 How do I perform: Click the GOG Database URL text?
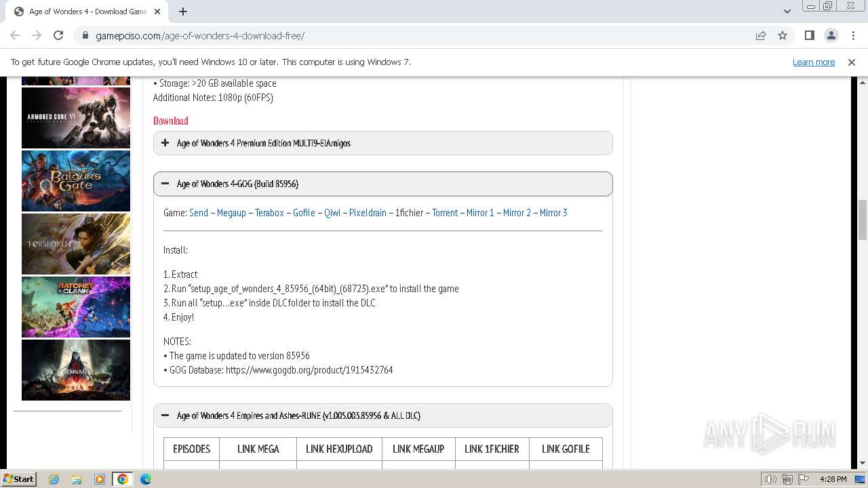[309, 370]
